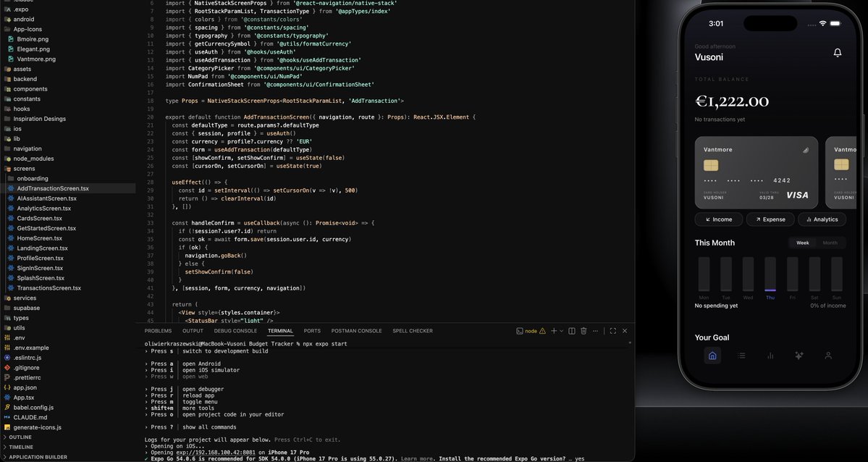This screenshot has height=462, width=868.
Task: Open the new terminal launch profile dropdown
Action: pyautogui.click(x=561, y=331)
